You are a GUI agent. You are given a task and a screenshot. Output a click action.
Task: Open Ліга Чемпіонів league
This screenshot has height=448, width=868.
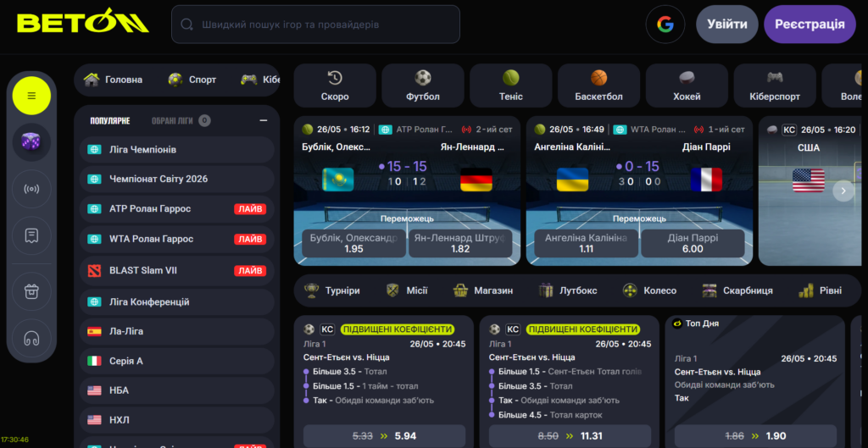tap(177, 150)
